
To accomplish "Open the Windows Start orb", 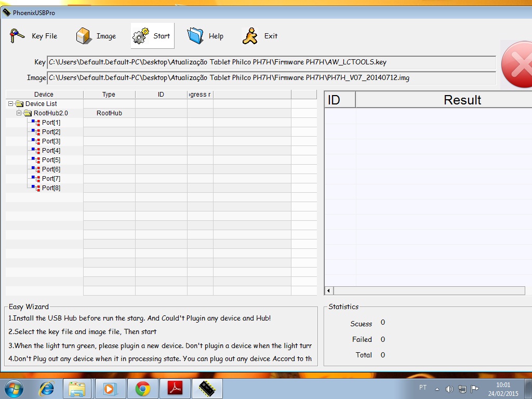I will [x=14, y=389].
